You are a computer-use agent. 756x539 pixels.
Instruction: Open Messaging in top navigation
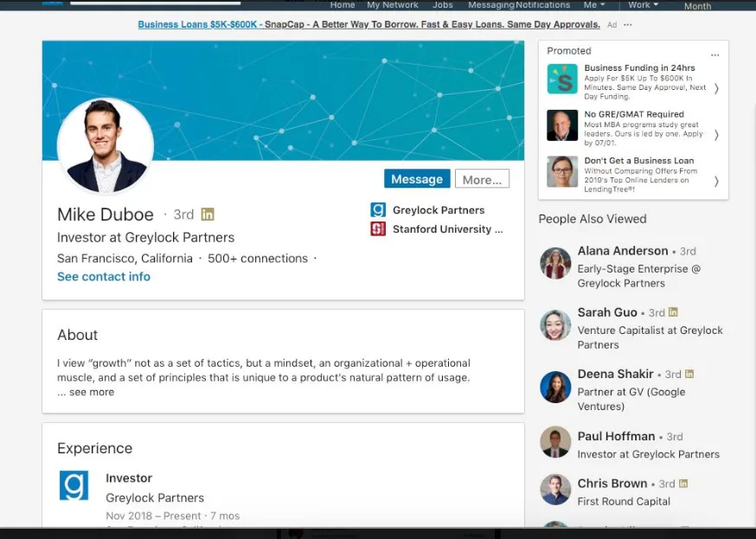(x=491, y=5)
